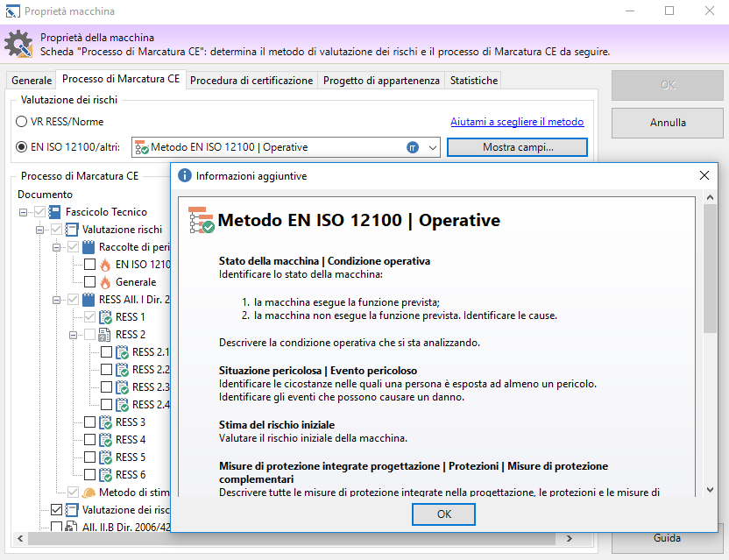Click the IT language badge in method combo
The height and width of the screenshot is (560, 729).
pyautogui.click(x=412, y=147)
